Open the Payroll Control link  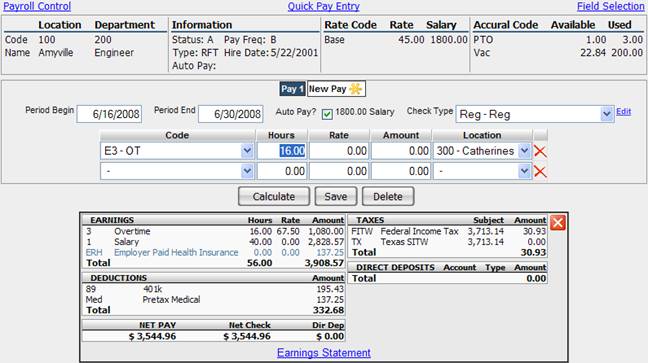coord(37,6)
